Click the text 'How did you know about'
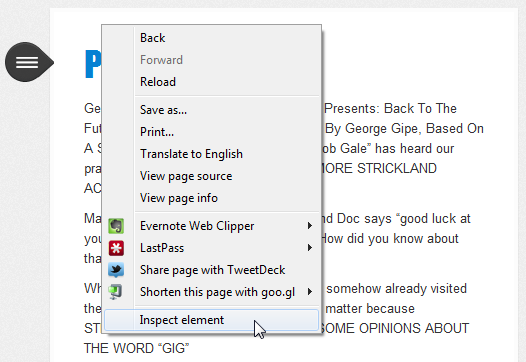 click(390, 239)
